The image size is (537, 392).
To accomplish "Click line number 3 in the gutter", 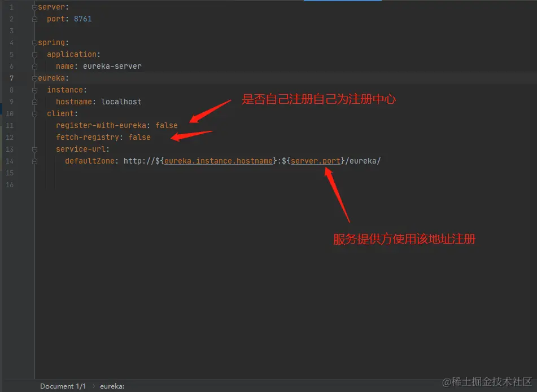I will 11,31.
